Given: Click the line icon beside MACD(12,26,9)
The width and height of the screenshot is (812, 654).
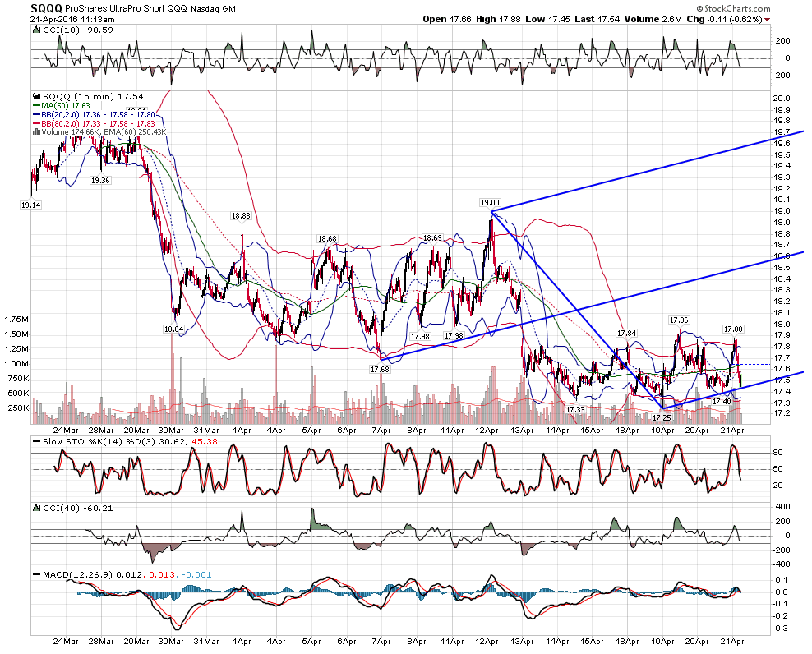Looking at the screenshot, I should (36, 574).
